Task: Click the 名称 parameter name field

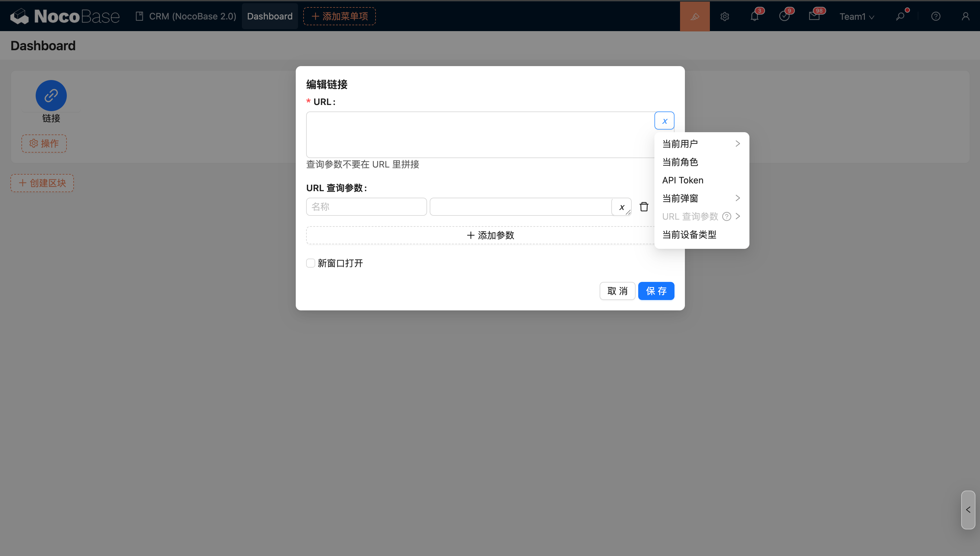Action: 366,207
